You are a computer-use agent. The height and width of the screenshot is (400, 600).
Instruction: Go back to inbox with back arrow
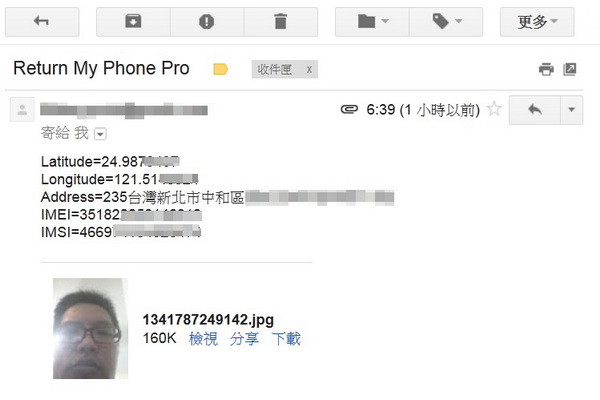click(x=42, y=21)
